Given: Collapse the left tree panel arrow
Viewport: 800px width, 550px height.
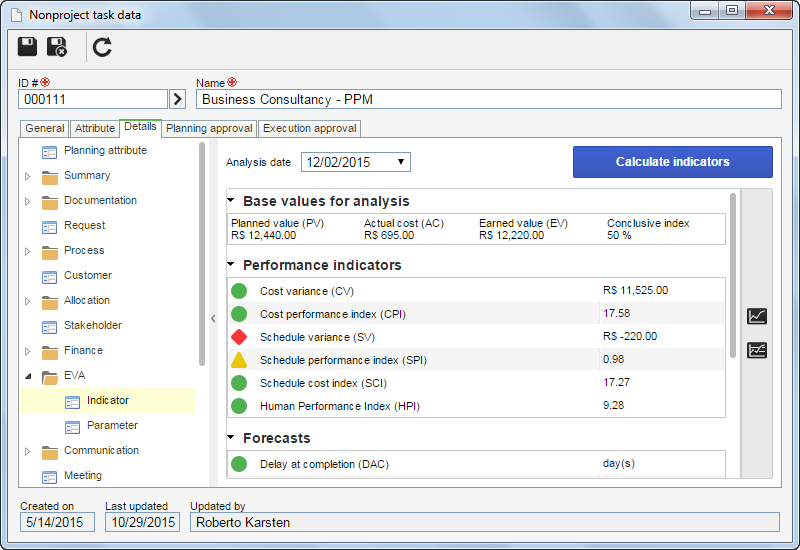Looking at the screenshot, I should coord(213,318).
